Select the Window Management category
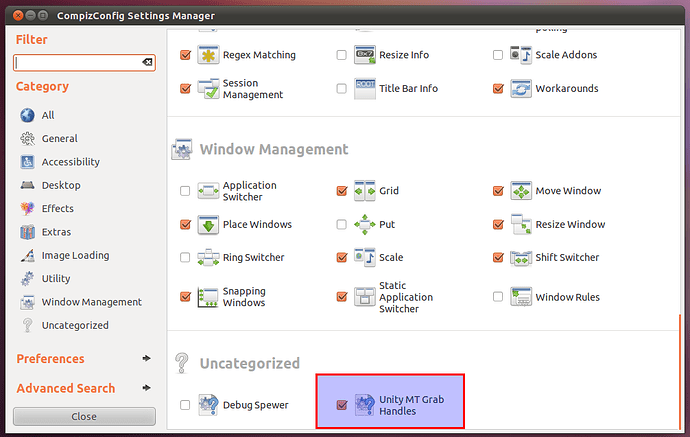 91,302
